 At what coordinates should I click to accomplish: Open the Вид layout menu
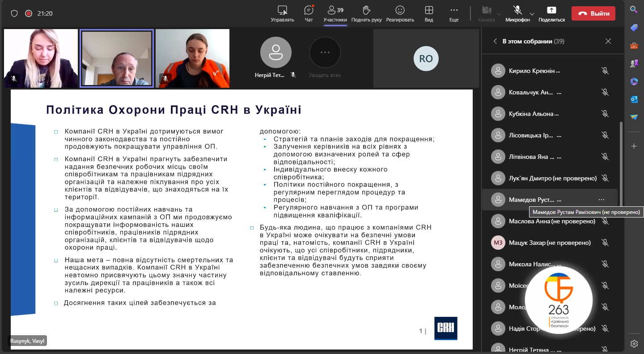click(429, 13)
